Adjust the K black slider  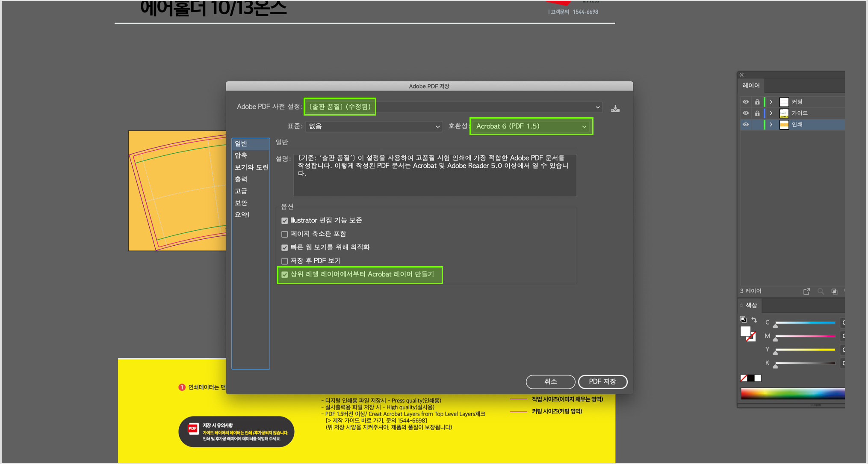805,364
